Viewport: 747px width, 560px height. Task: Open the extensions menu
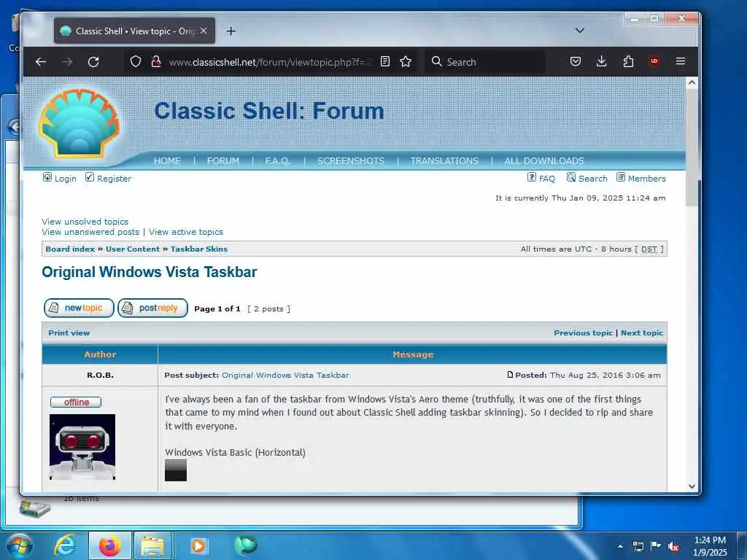(628, 61)
